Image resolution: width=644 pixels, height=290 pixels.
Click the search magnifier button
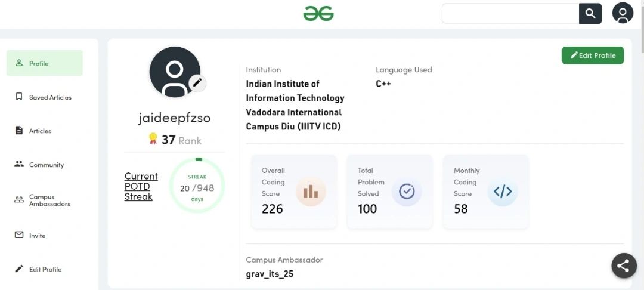pos(590,14)
